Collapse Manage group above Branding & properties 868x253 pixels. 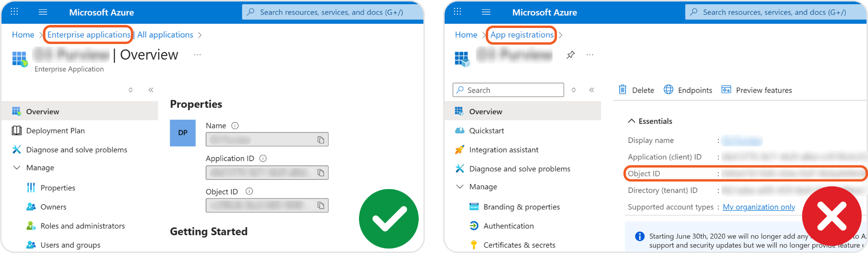pos(460,187)
